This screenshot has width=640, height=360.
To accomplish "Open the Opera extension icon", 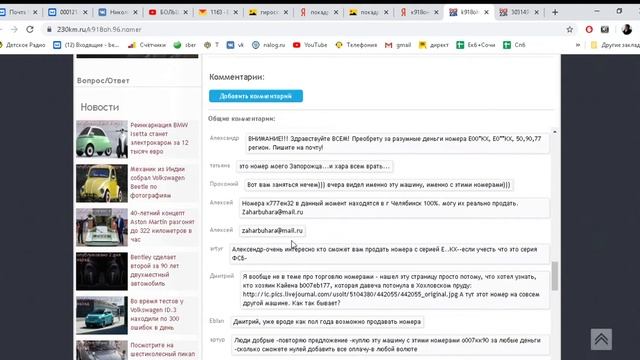I will coord(589,29).
